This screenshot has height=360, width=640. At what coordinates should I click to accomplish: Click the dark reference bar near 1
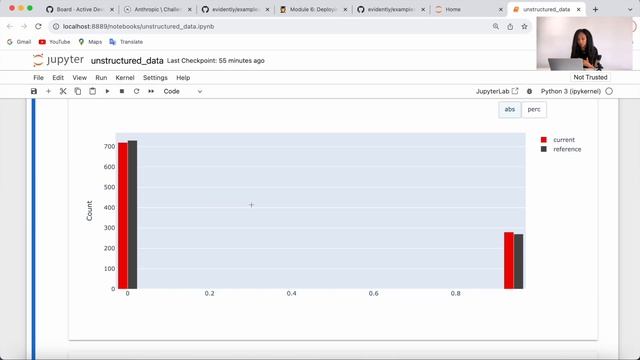point(518,261)
